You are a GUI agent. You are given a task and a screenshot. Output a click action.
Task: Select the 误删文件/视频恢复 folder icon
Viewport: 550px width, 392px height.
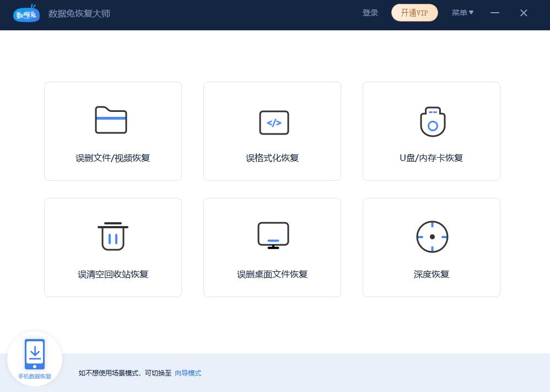pyautogui.click(x=112, y=120)
